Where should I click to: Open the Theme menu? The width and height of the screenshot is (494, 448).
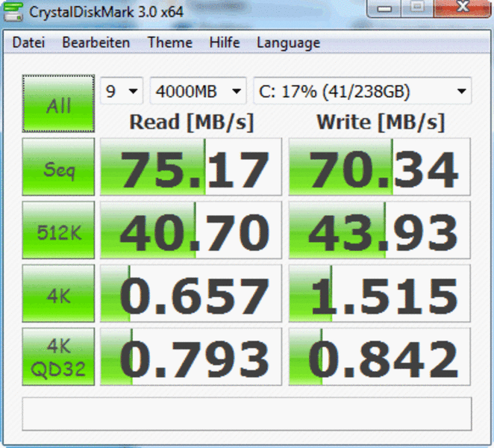pos(170,43)
